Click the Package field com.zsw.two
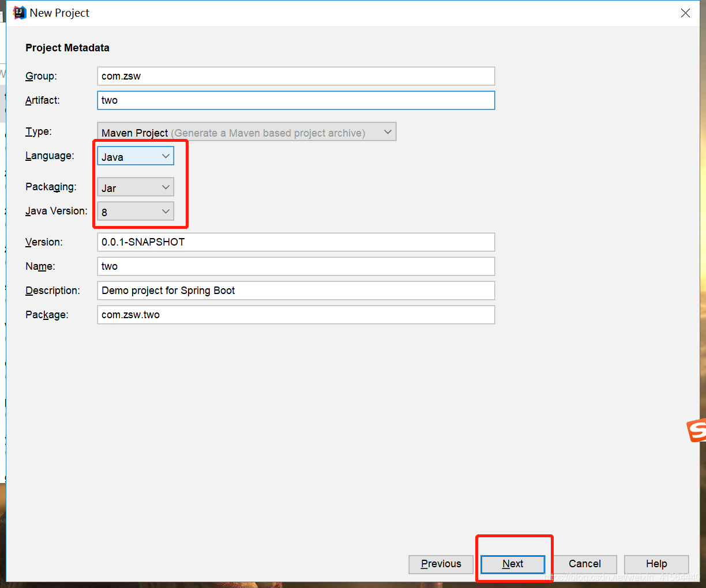The height and width of the screenshot is (588, 706). coord(296,315)
